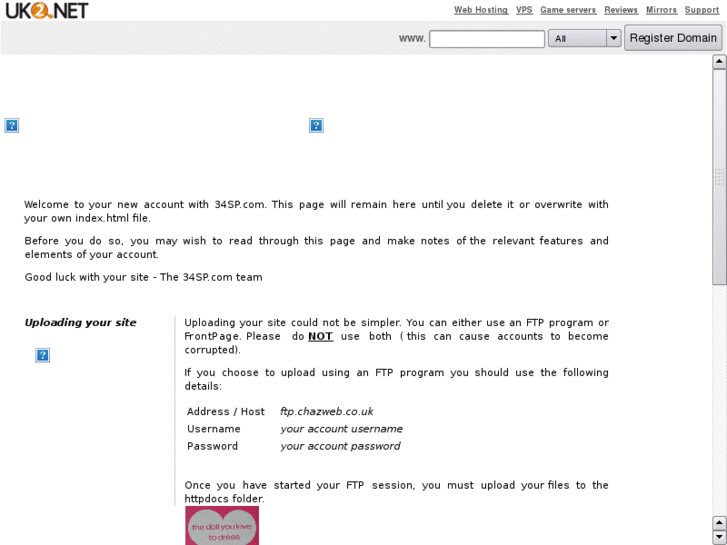This screenshot has height=545, width=727.
Task: Focus the www. domain input field
Action: [x=487, y=38]
